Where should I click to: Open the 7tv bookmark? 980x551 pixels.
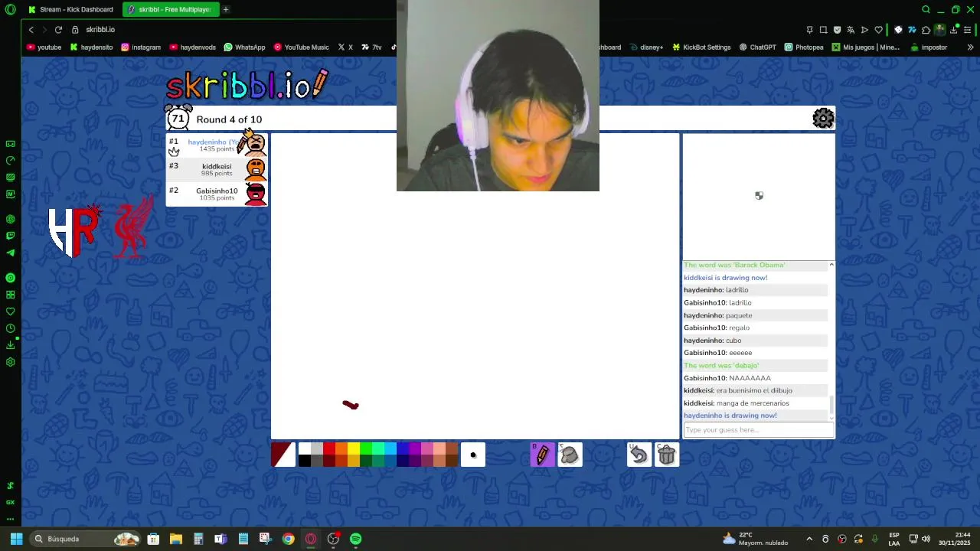[x=371, y=47]
